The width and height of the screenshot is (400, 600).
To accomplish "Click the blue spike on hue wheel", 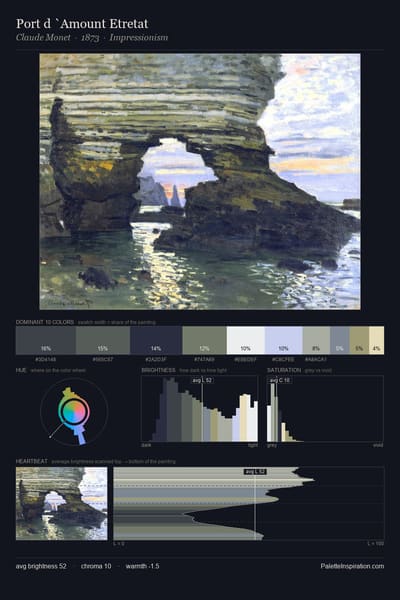I will [x=80, y=436].
